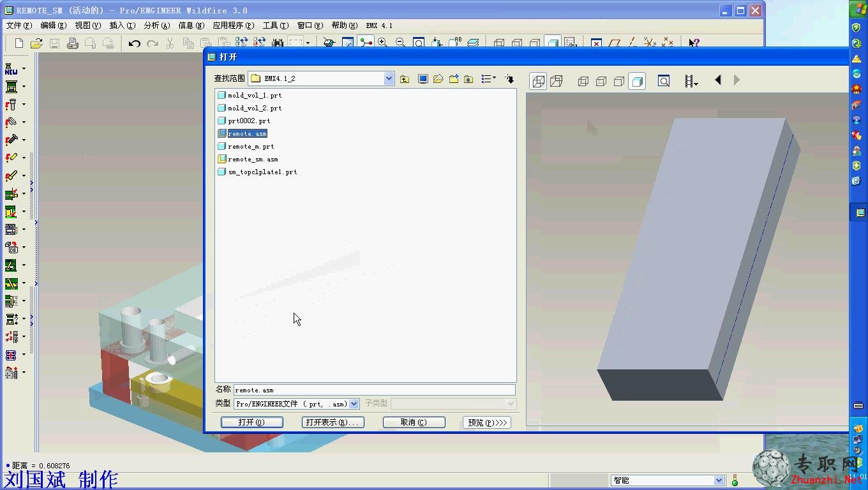Select remote_m.prt in file list
Screen dimensions: 868x490
(246, 146)
